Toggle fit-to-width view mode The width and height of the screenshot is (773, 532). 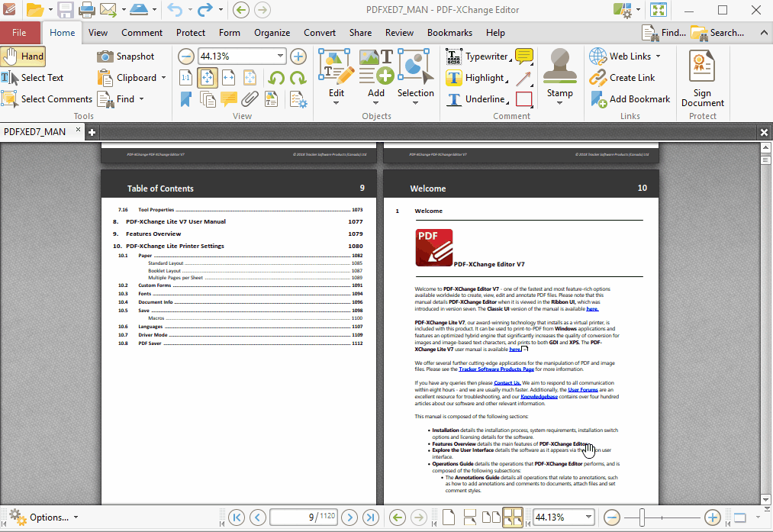(228, 77)
